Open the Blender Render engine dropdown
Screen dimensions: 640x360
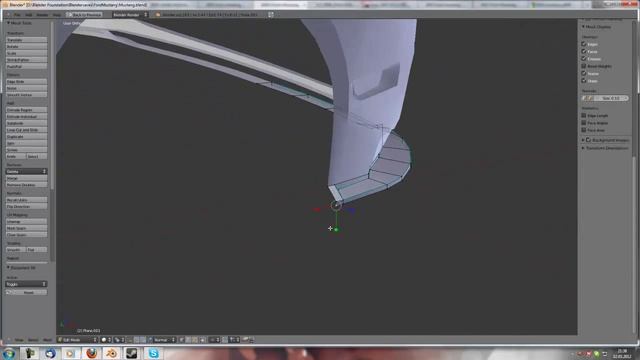(x=130, y=14)
